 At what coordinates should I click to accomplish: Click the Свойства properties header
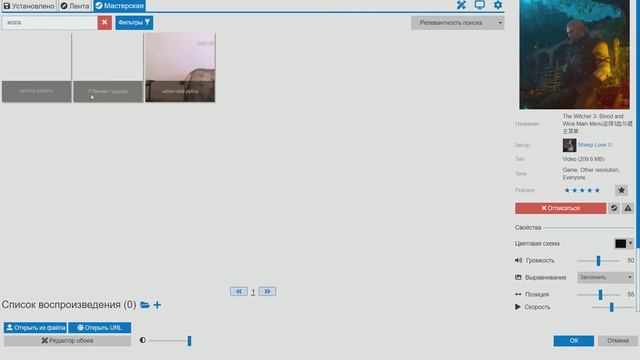point(528,228)
